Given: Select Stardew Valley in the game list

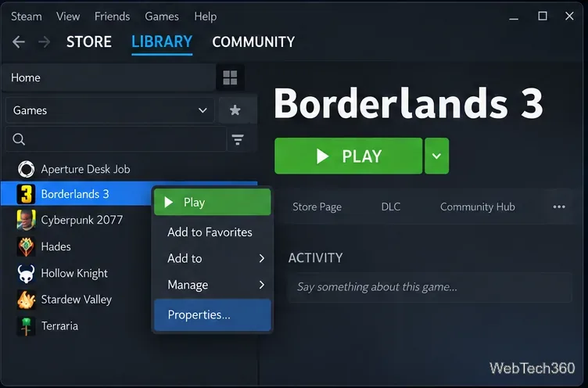Looking at the screenshot, I should pos(77,300).
